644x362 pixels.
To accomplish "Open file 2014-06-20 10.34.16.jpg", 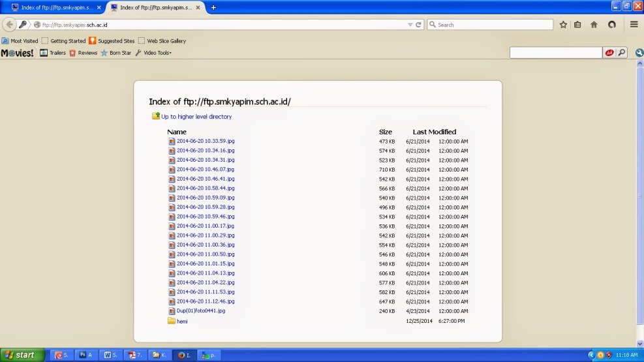I will 206,150.
